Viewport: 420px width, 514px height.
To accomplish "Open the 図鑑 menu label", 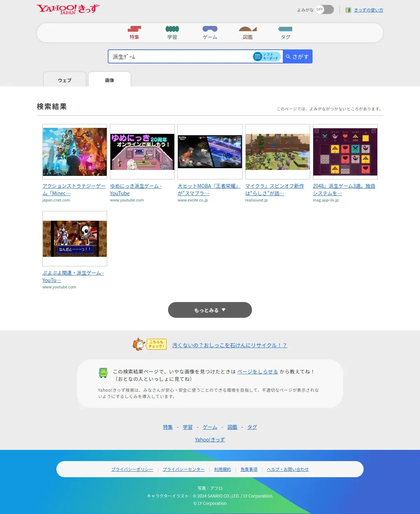I will [x=248, y=37].
